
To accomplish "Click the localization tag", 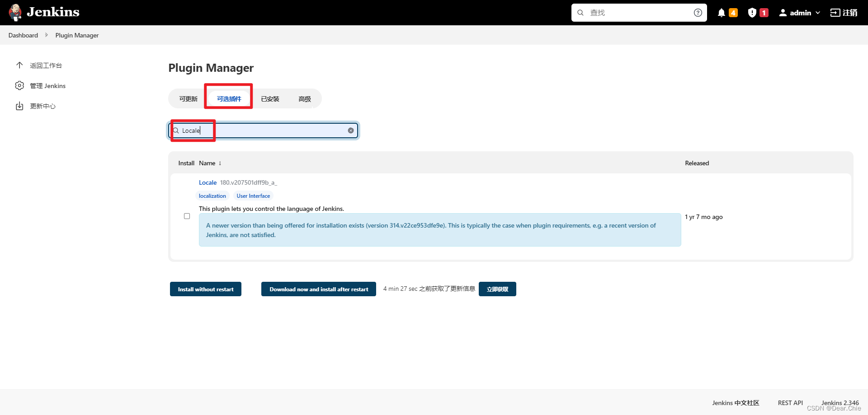I will pyautogui.click(x=212, y=196).
